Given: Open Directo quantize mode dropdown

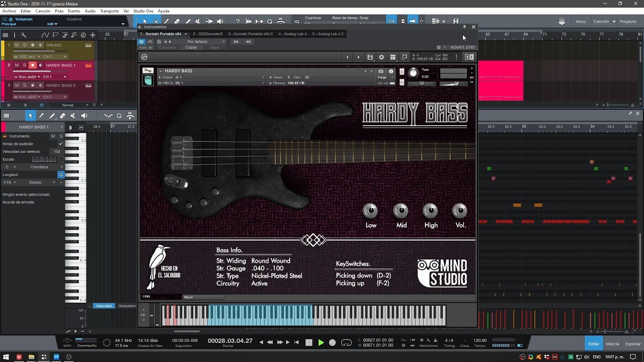Looking at the screenshot, I should pyautogui.click(x=39, y=183).
